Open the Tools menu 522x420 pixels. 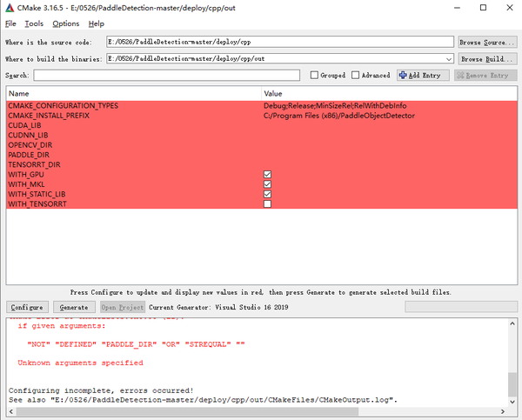point(34,23)
